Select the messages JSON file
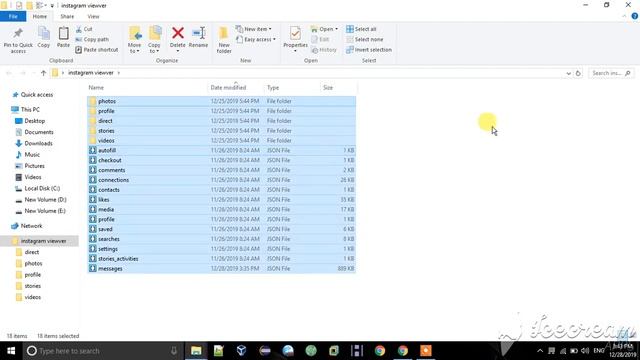The image size is (640, 360). (222, 269)
